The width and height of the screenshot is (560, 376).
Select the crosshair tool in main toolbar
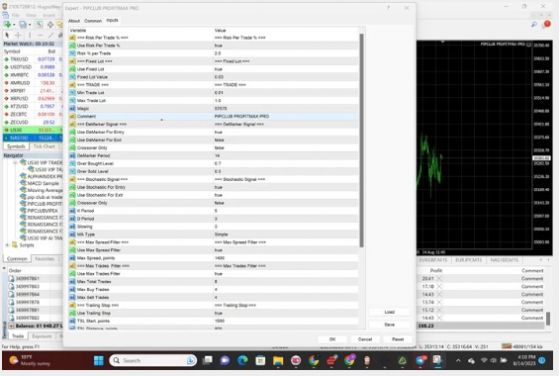(x=18, y=35)
